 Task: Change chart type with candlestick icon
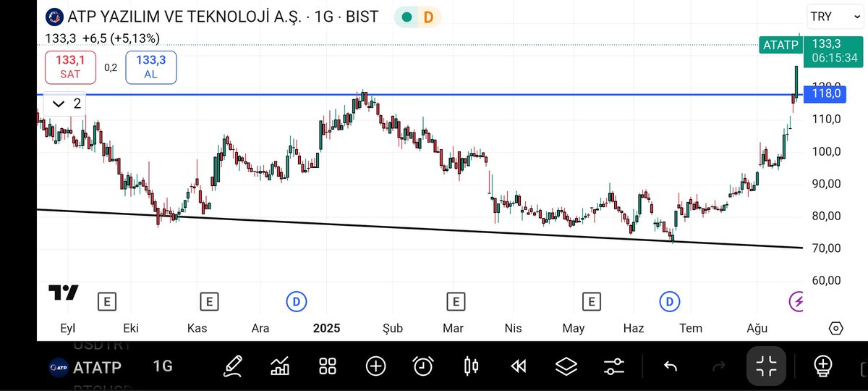click(x=471, y=366)
